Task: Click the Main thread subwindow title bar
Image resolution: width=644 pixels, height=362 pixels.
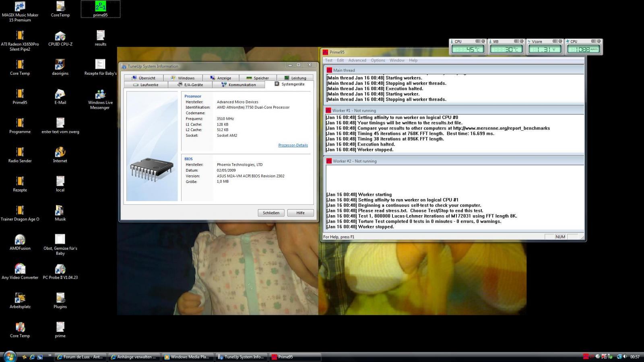Action: pos(454,70)
